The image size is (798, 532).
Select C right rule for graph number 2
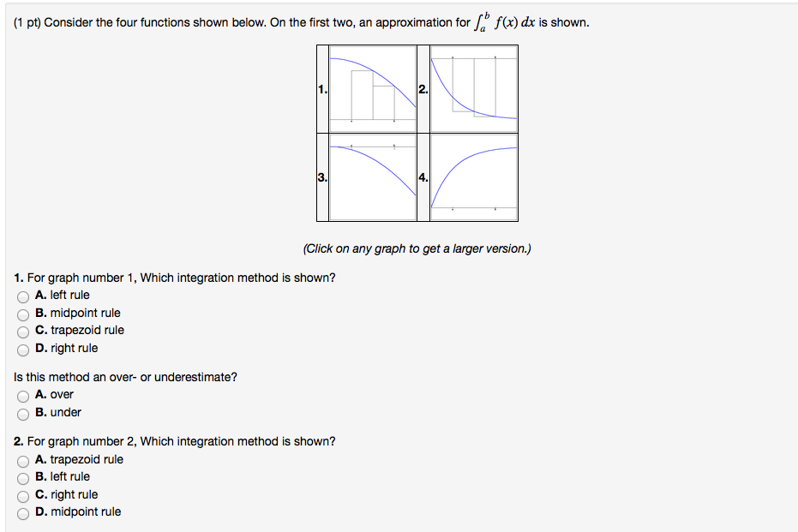tap(22, 495)
